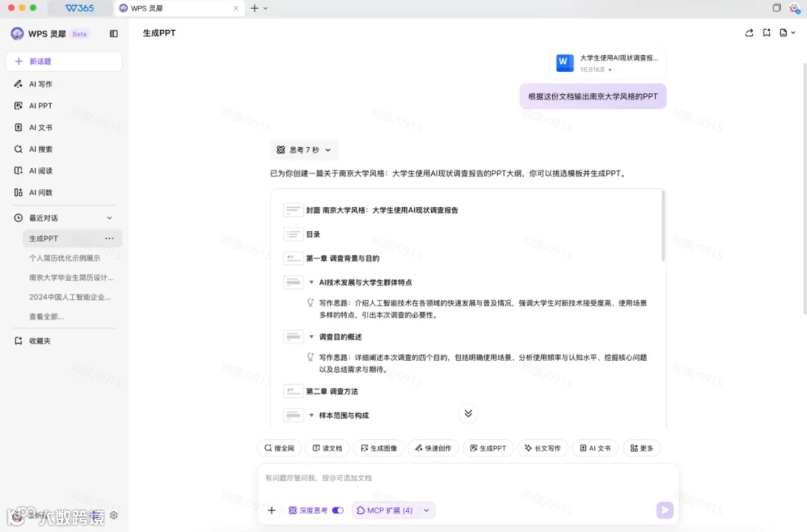Viewport: 807px width, 532px height.
Task: Open 2024中国人工智能企业 conversation
Action: pyautogui.click(x=69, y=297)
